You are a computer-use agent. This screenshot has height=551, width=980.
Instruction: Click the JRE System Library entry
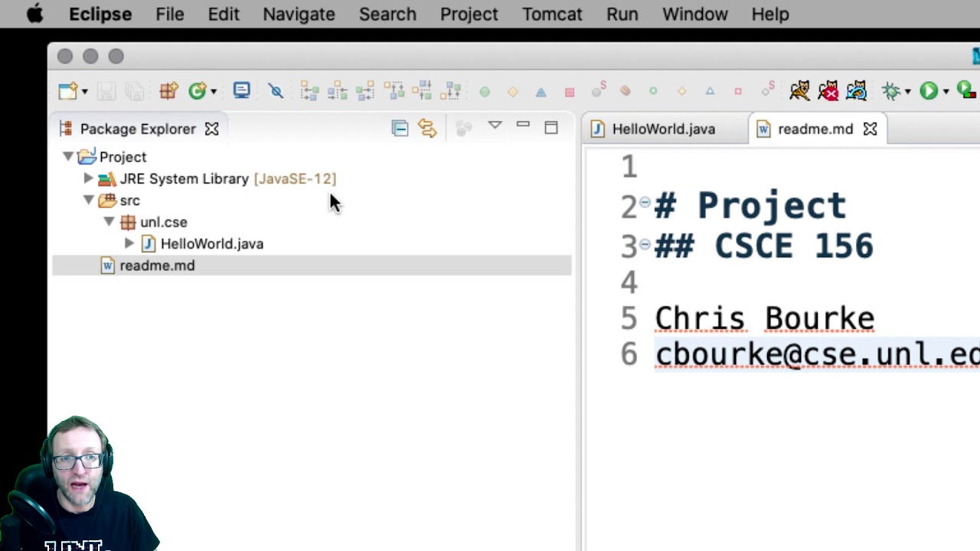tap(228, 179)
